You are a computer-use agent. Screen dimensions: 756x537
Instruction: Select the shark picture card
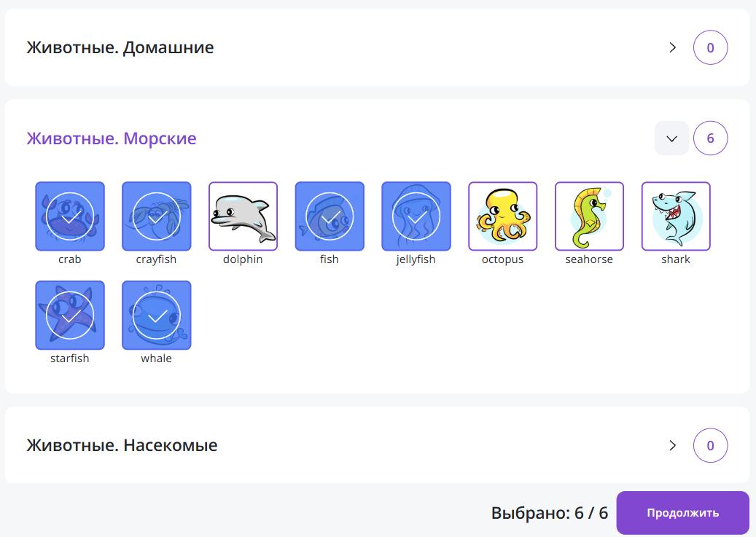pos(676,216)
